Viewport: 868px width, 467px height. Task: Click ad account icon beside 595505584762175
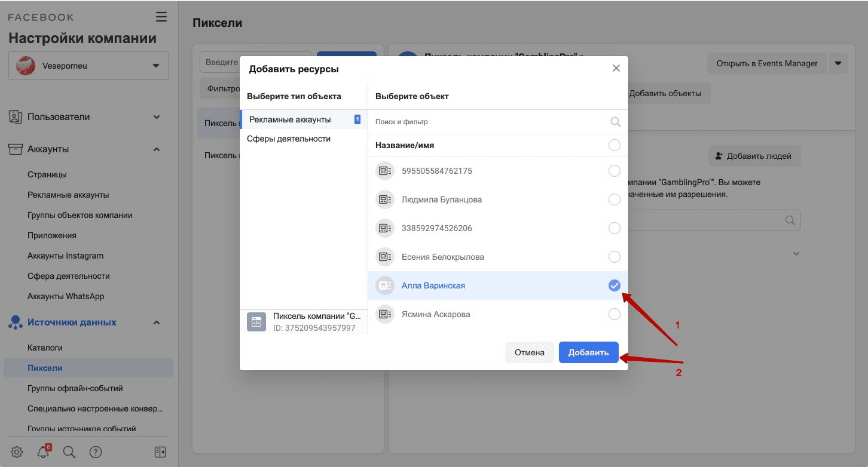(x=385, y=171)
